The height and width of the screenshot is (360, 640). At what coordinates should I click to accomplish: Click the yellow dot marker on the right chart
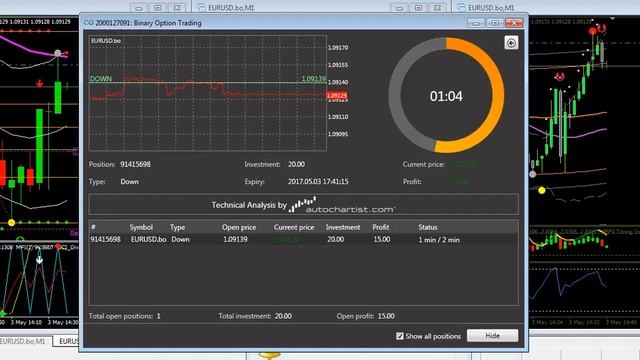pyautogui.click(x=542, y=190)
